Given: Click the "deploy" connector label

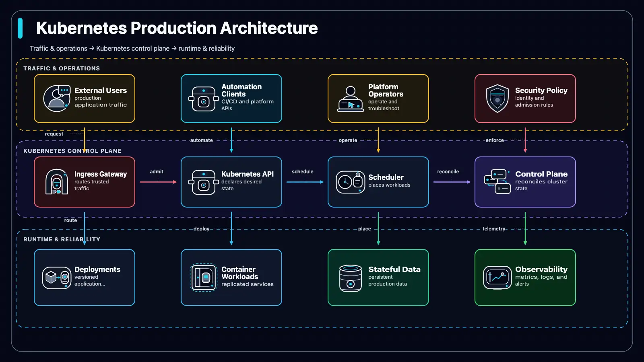Looking at the screenshot, I should click(x=201, y=229).
